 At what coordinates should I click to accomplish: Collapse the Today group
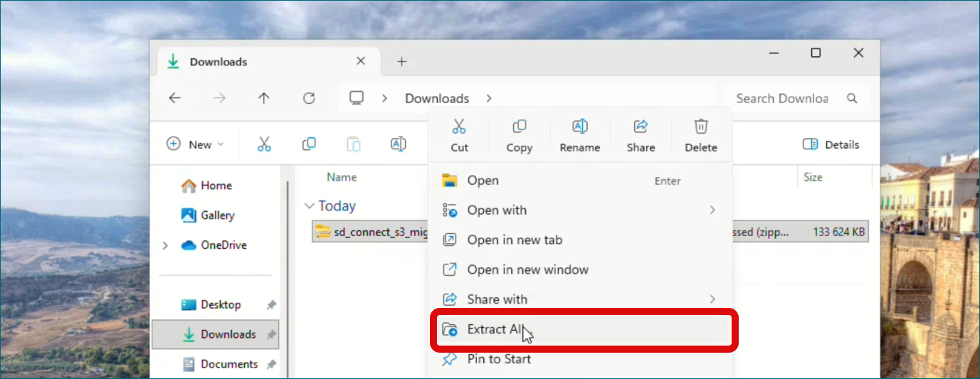pos(309,206)
